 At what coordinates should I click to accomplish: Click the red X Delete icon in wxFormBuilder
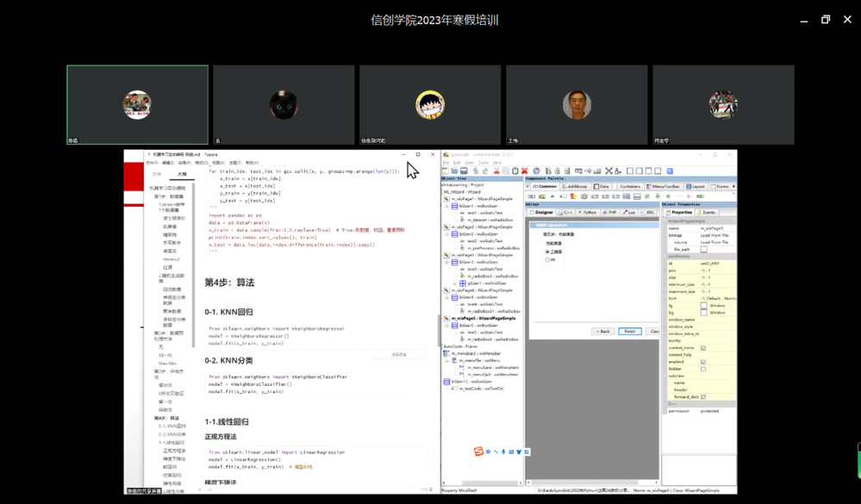[524, 171]
